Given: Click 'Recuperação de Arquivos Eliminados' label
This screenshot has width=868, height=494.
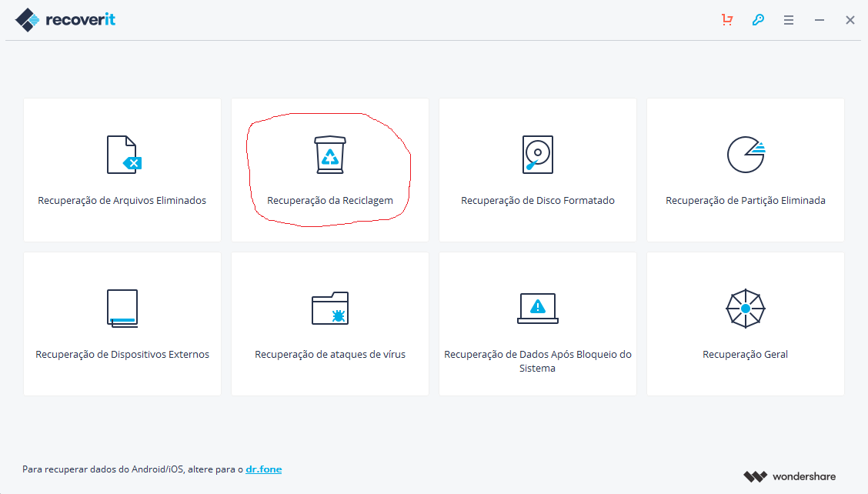Looking at the screenshot, I should click(x=122, y=201).
